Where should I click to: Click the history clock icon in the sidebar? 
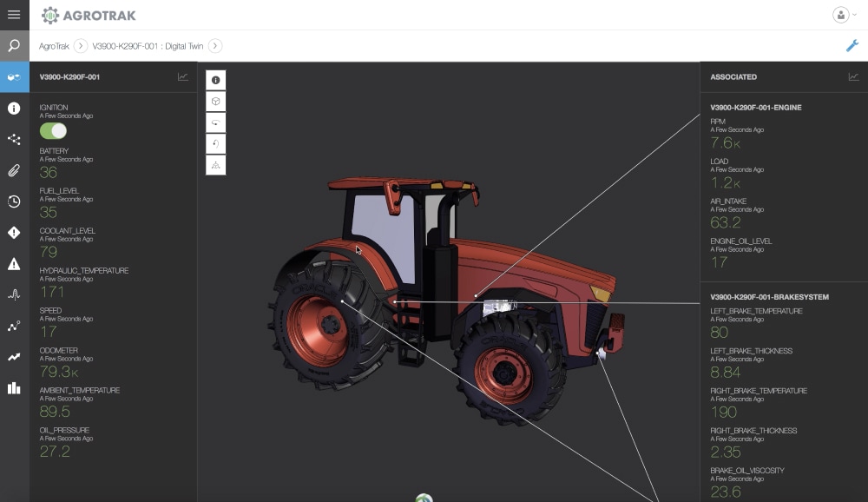click(13, 201)
